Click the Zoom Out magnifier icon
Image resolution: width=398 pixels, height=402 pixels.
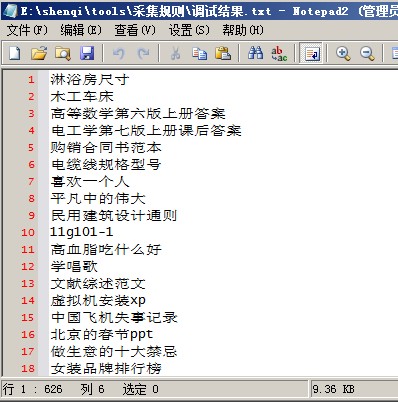coord(367,53)
